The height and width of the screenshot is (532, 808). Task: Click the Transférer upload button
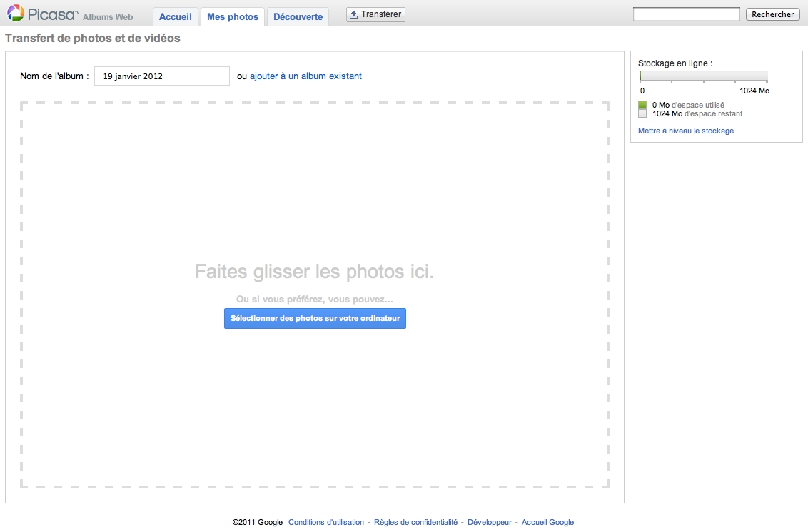tap(375, 14)
